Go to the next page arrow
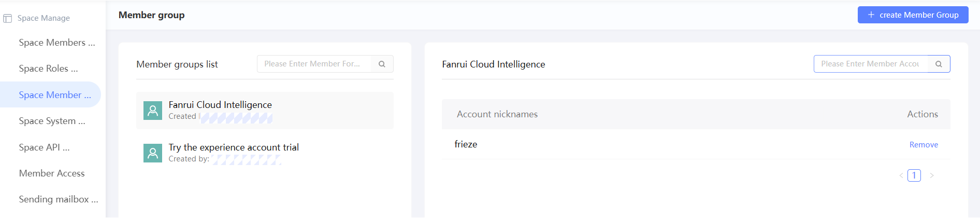Viewport: 980px width, 218px height. pos(932,175)
